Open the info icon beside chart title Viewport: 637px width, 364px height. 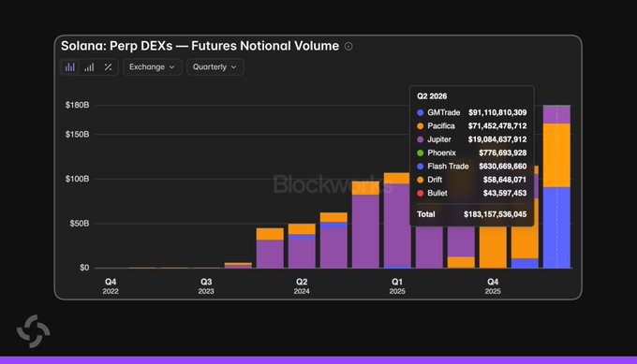348,46
